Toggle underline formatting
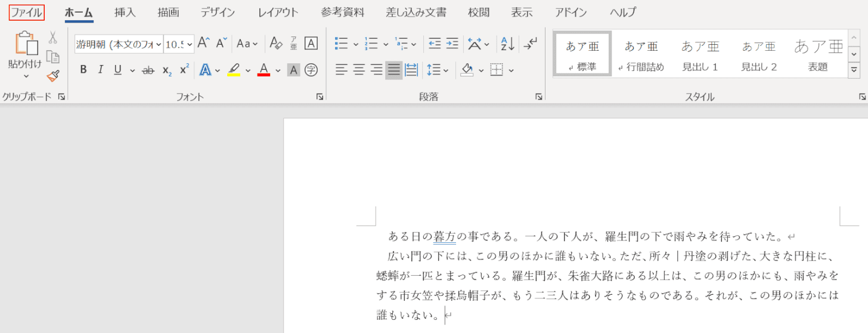The width and height of the screenshot is (868, 333). tap(117, 70)
